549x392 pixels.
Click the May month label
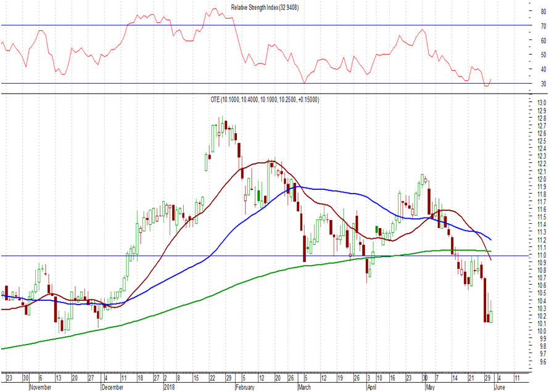pos(431,387)
